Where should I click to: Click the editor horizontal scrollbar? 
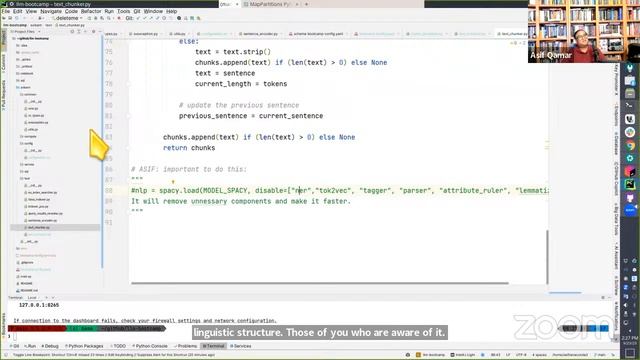[320, 283]
